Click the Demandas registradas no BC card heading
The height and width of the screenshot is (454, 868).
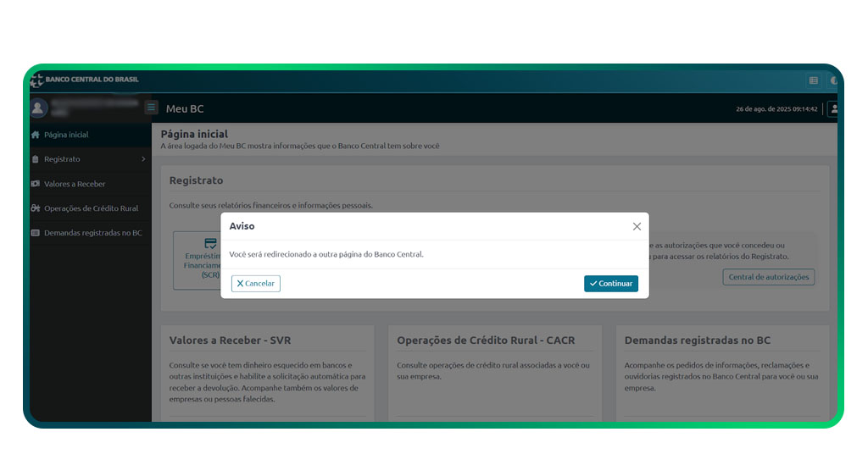point(697,340)
